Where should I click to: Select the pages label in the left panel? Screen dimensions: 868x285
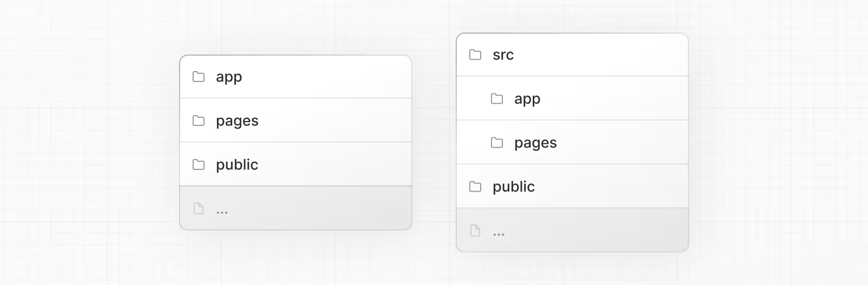click(237, 121)
